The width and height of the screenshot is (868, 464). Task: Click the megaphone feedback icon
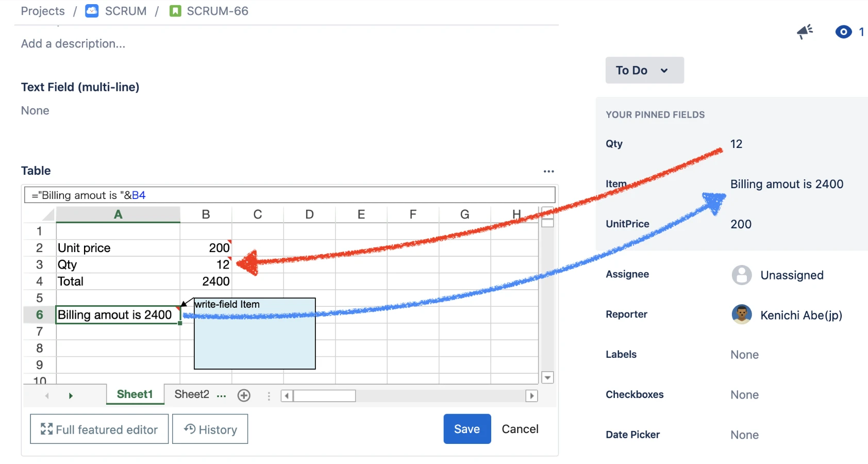pyautogui.click(x=805, y=31)
